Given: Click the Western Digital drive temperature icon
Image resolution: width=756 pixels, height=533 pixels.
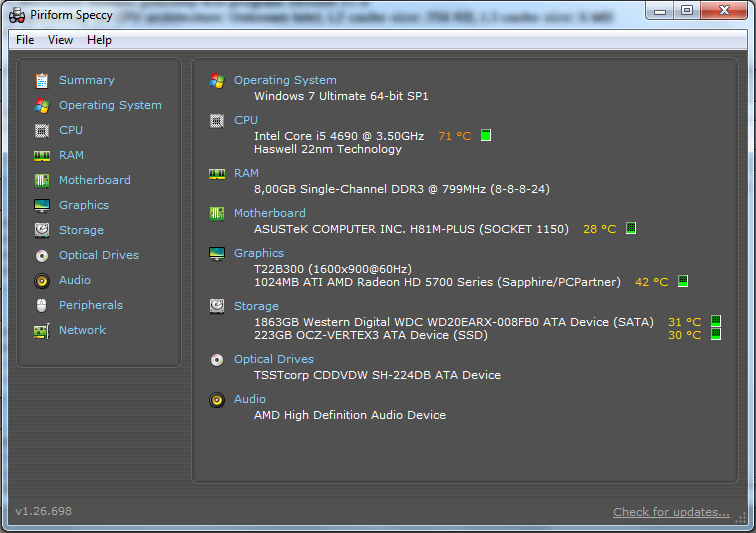Looking at the screenshot, I should pyautogui.click(x=716, y=321).
